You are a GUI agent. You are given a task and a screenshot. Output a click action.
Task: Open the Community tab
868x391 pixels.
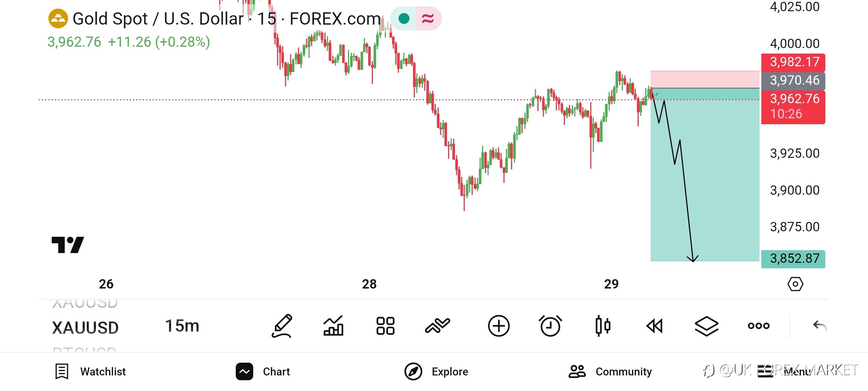coord(610,371)
